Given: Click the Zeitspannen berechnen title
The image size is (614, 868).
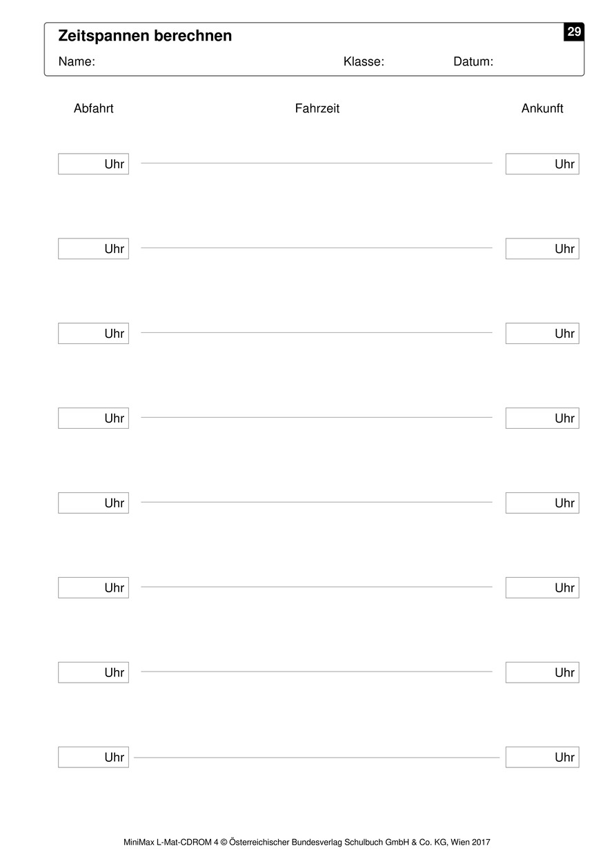Looking at the screenshot, I should [146, 36].
